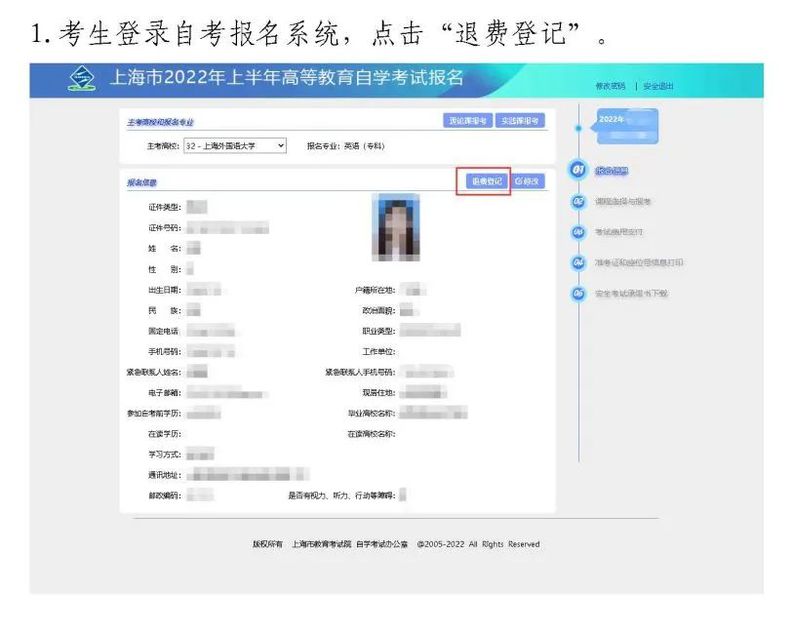Image resolution: width=799 pixels, height=634 pixels.
Task: Click step 04 circle icon for admission ticket printing
Action: [x=577, y=262]
